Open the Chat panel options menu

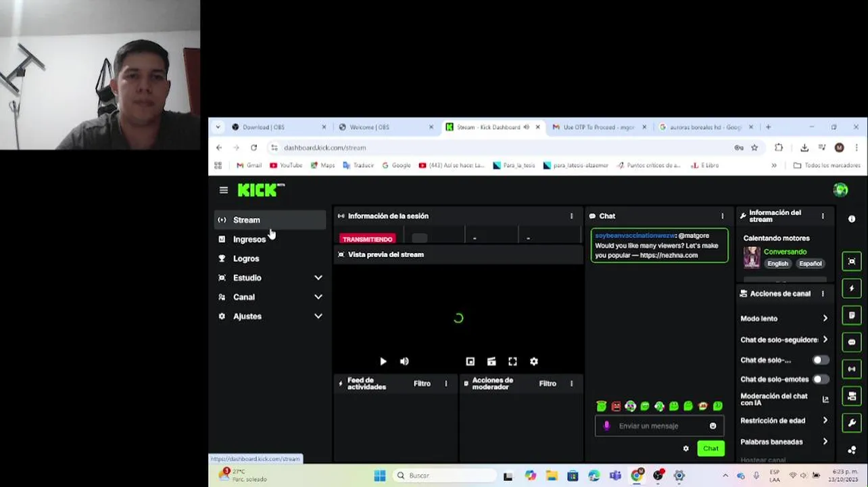coord(722,216)
